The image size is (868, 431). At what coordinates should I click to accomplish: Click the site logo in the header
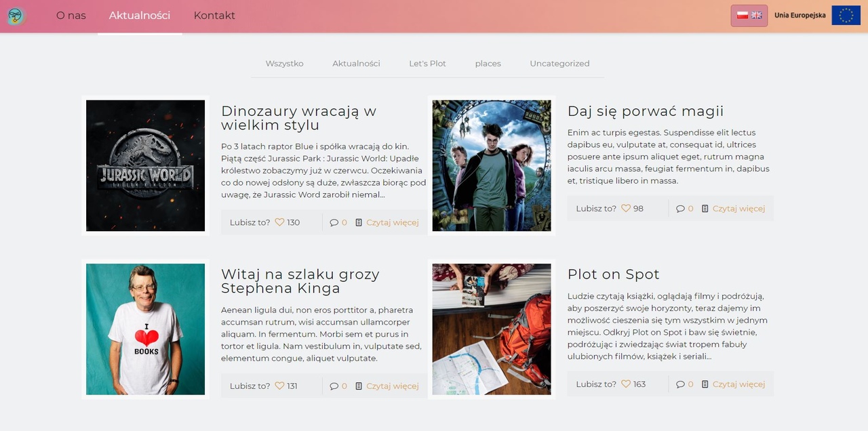(x=17, y=16)
